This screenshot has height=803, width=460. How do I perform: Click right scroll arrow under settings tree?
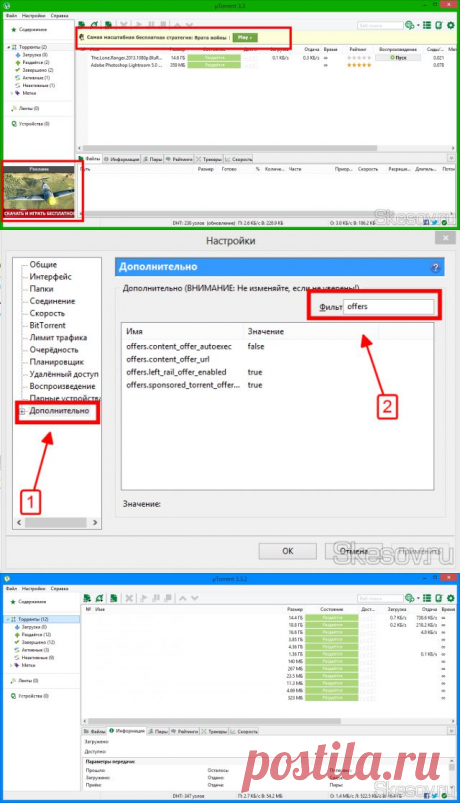(95, 522)
